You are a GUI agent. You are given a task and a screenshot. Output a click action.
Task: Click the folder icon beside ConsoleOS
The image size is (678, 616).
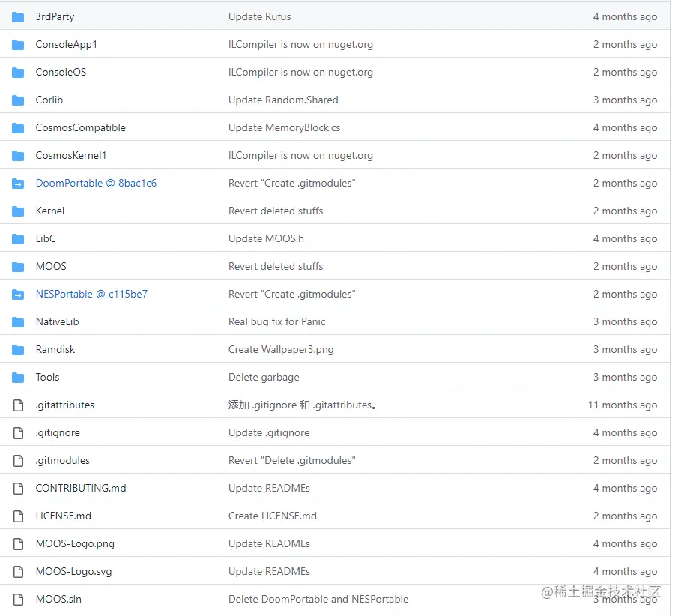[x=18, y=72]
